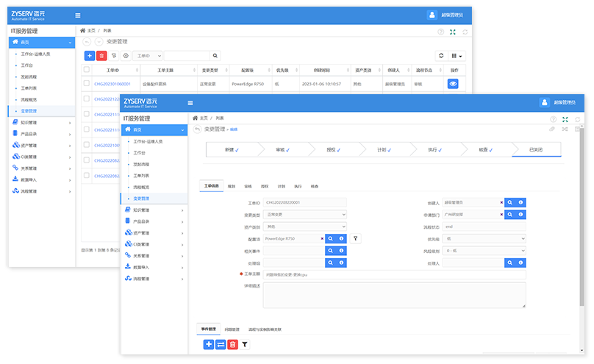Collapse the 首页 section in front window sidebar
Viewport: 594px width, 364px height.
click(154, 129)
